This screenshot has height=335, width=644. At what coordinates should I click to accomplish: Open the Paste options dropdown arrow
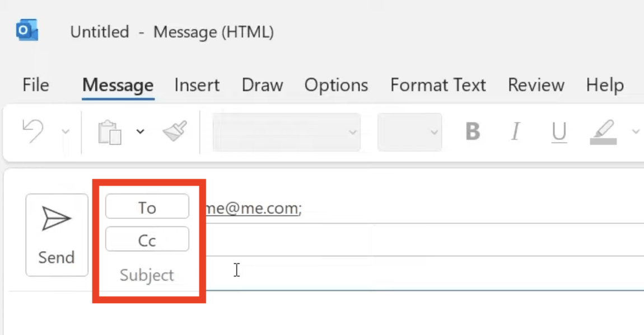pos(141,131)
